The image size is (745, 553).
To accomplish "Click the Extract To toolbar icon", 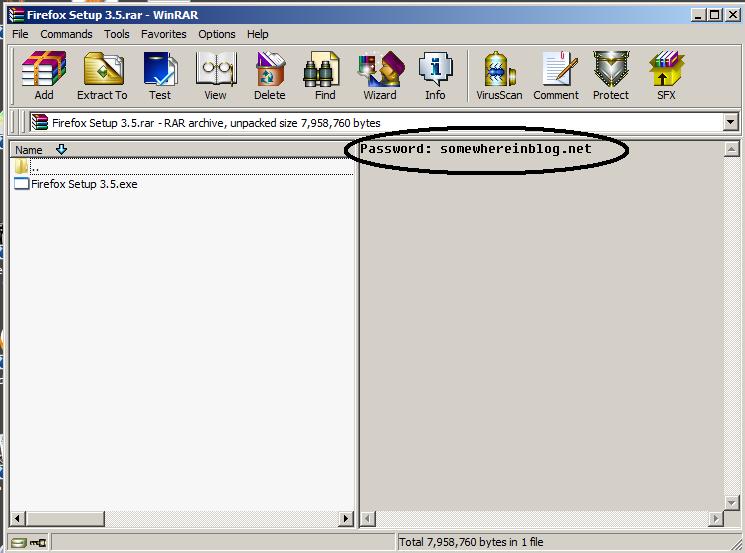I will [x=102, y=75].
